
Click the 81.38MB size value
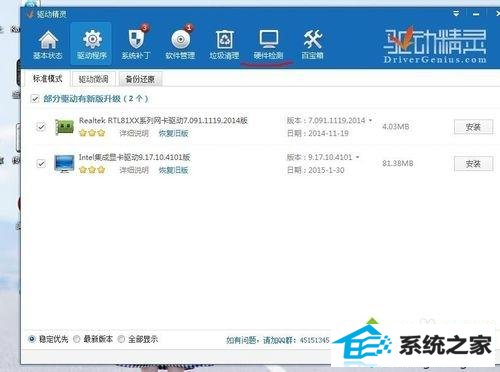[x=398, y=163]
